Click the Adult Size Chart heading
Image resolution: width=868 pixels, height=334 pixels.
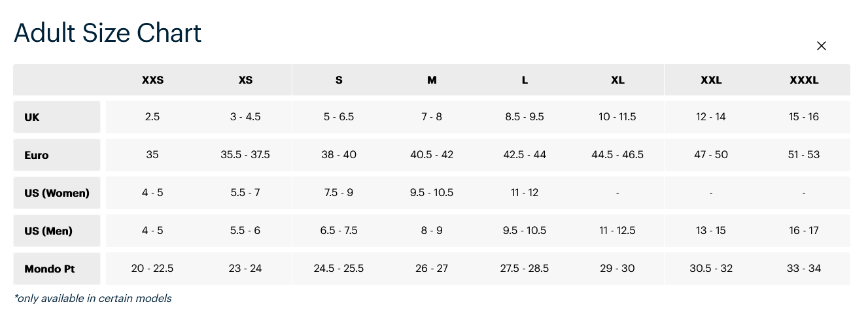[x=108, y=33]
